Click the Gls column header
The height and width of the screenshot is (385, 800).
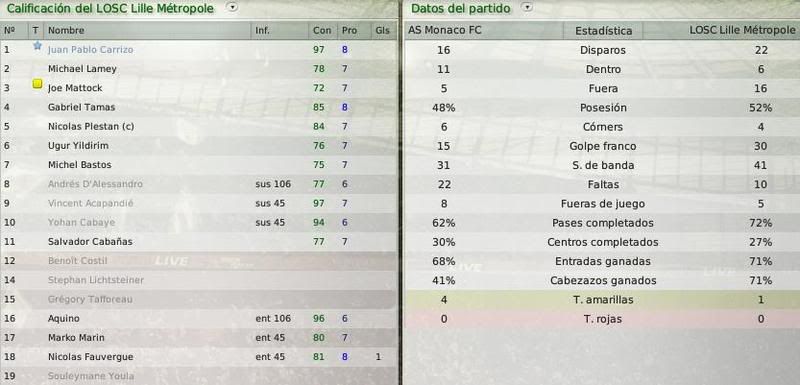pos(382,31)
